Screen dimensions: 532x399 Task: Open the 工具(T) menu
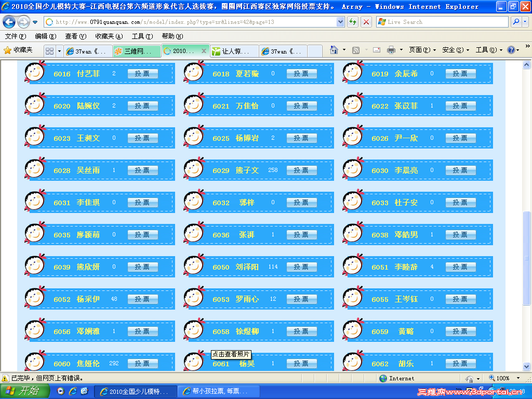142,36
